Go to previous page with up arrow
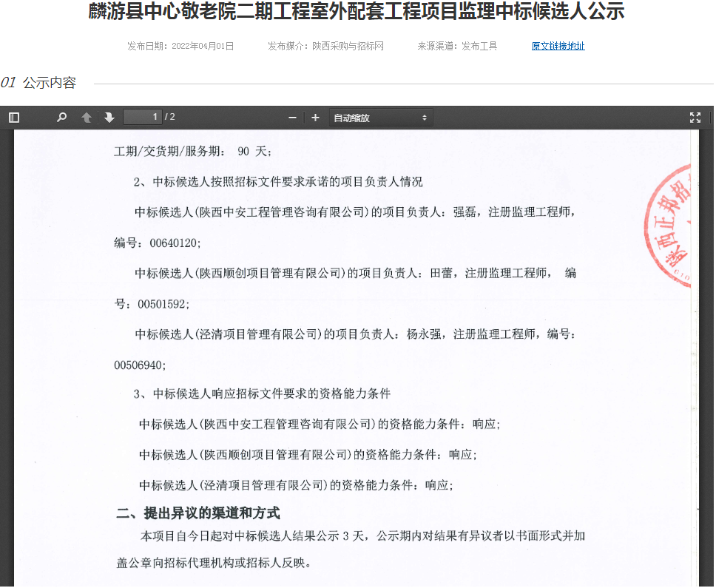 coord(87,118)
